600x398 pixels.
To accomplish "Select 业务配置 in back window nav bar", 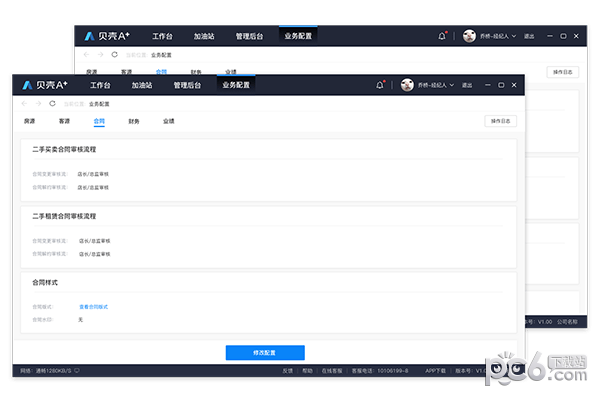I will tap(298, 36).
